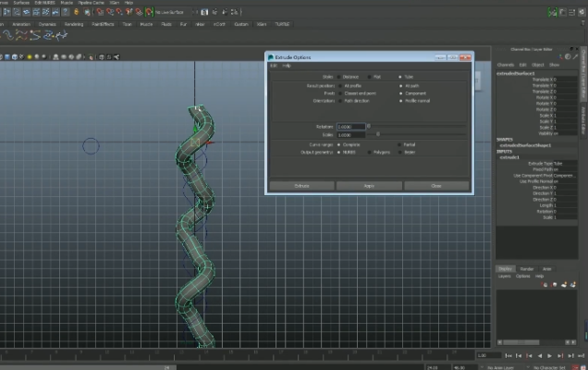Switch to the Rendering shelf tab

[72, 24]
